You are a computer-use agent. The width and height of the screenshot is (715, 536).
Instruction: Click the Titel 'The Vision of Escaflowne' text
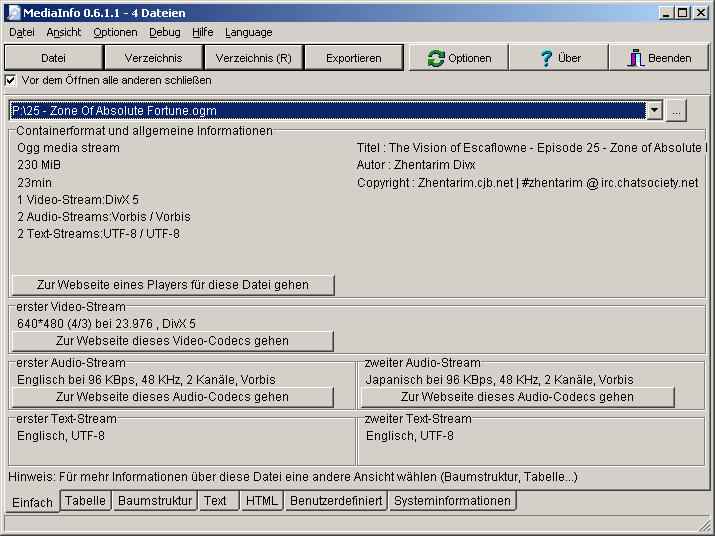click(x=531, y=148)
